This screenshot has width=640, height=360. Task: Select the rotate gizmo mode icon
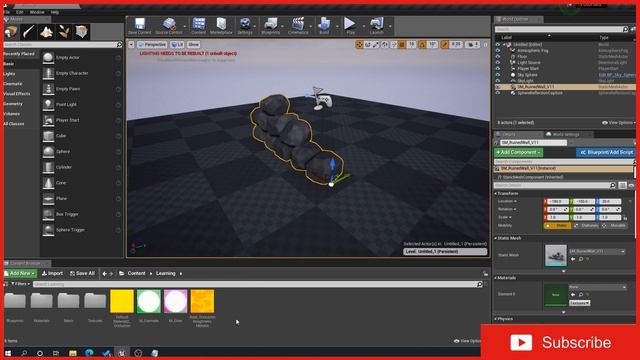coord(368,44)
